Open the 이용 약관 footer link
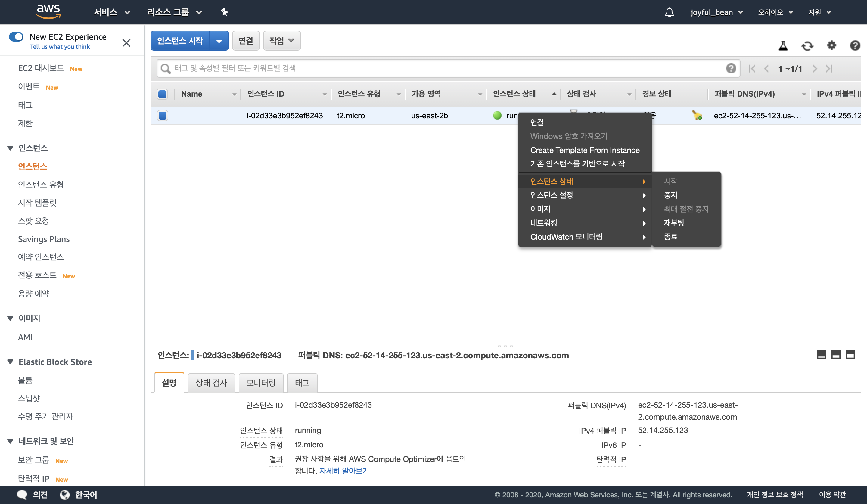The width and height of the screenshot is (867, 504). (x=832, y=495)
